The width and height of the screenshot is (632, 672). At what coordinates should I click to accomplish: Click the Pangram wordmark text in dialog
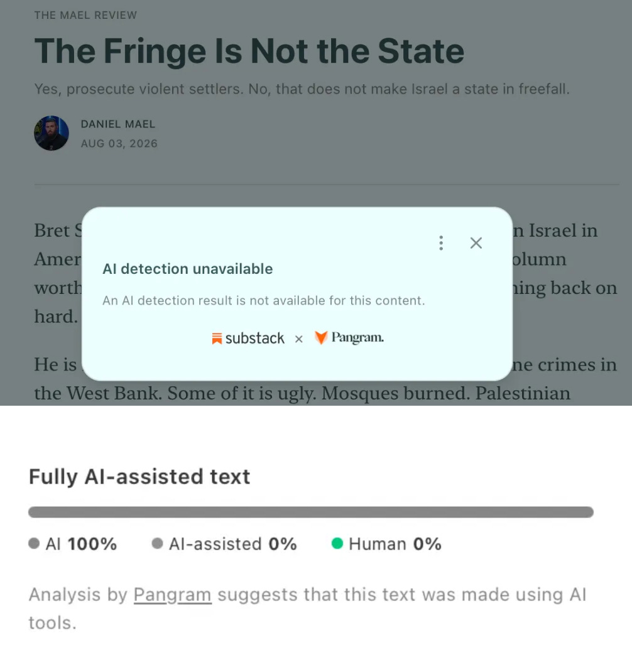pos(357,338)
